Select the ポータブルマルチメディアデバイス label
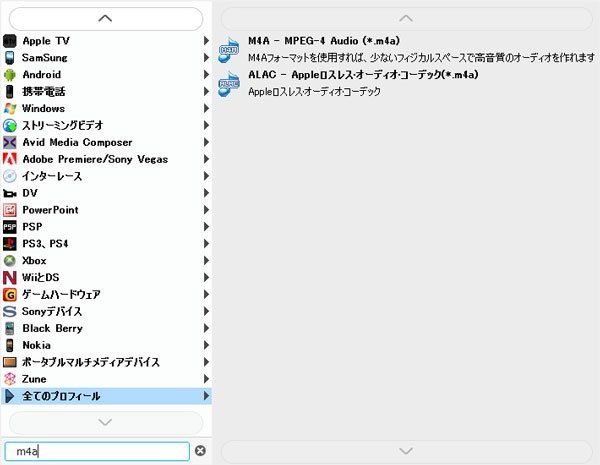The width and height of the screenshot is (600, 465). (x=91, y=362)
